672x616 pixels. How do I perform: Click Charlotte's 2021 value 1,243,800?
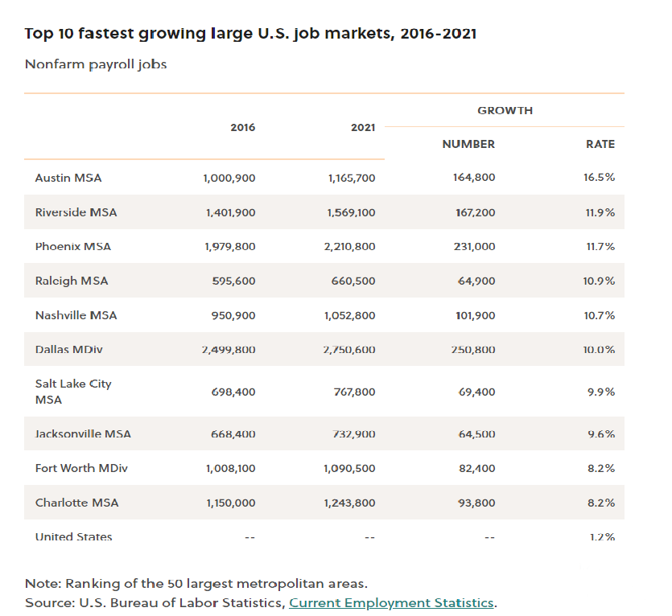point(350,503)
